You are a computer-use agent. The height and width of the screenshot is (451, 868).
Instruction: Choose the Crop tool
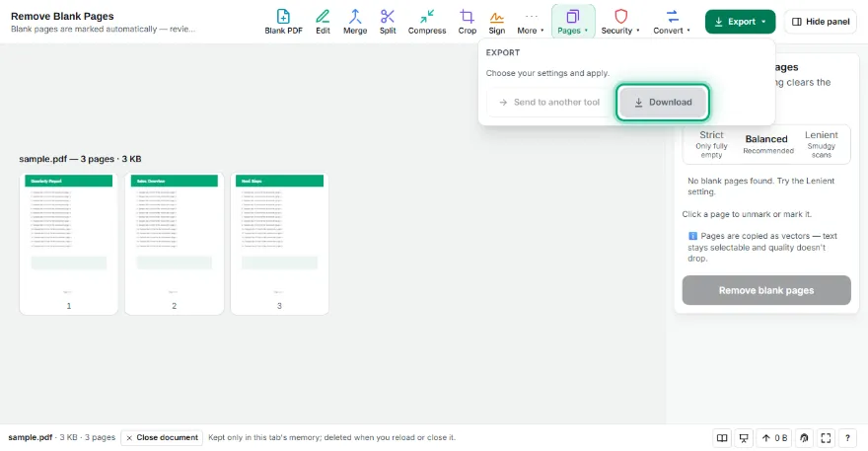coord(468,22)
